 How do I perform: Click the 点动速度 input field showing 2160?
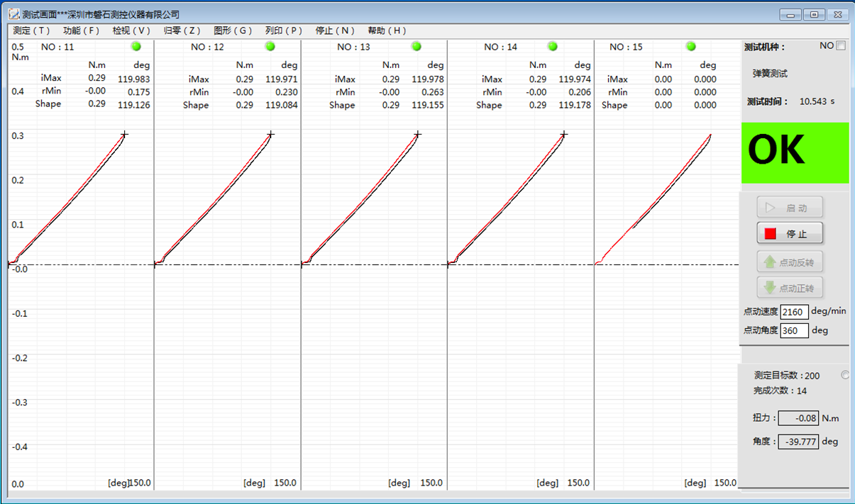[794, 312]
